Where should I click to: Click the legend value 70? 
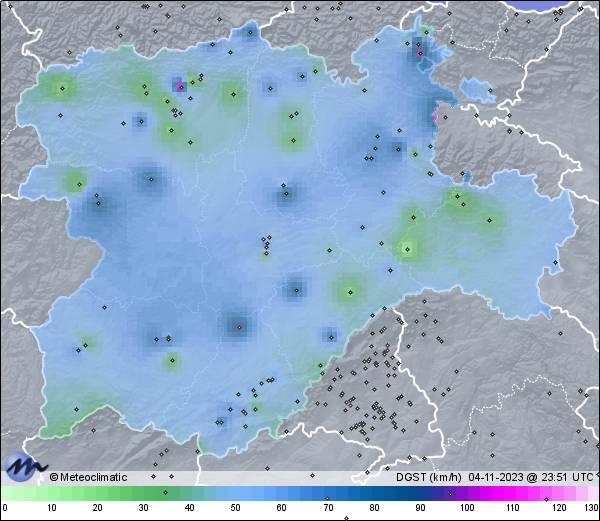click(328, 508)
